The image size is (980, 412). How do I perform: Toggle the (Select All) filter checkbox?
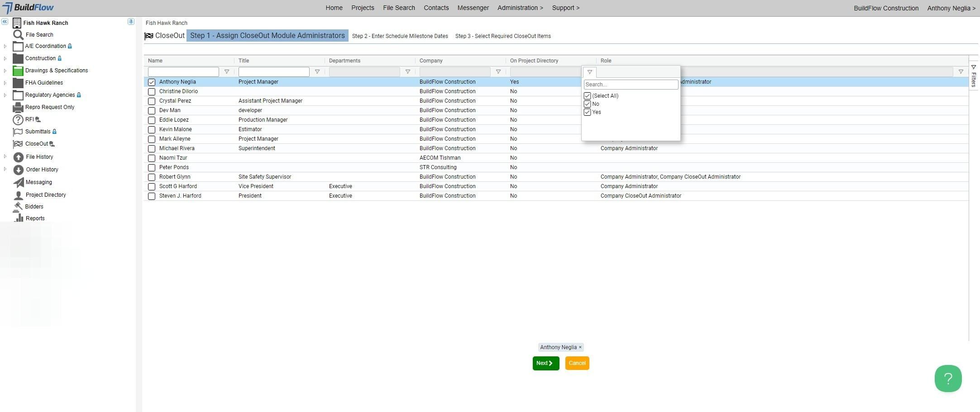click(587, 96)
